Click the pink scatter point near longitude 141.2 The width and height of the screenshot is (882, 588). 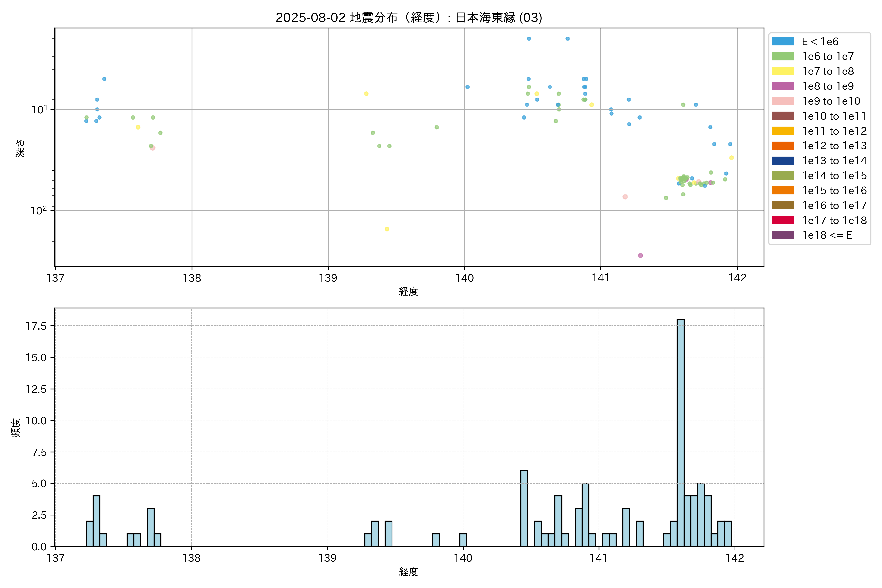pos(625,197)
